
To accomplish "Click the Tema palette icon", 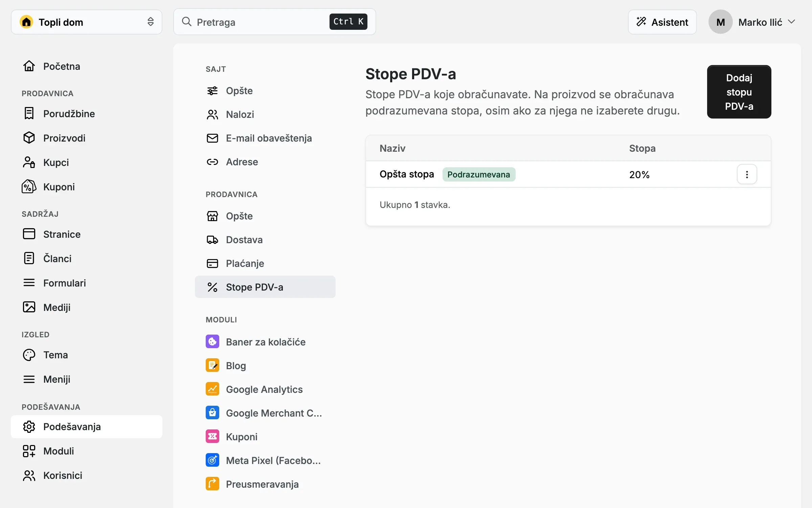I will tap(29, 355).
